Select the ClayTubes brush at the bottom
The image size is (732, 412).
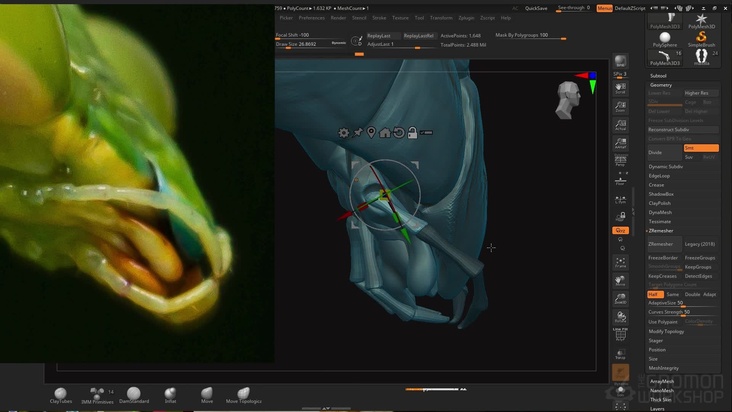click(61, 394)
